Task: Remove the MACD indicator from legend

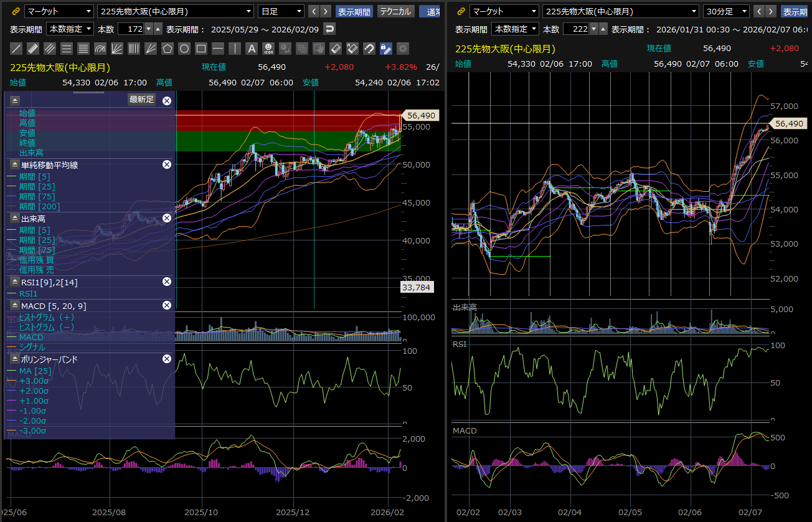Action: pos(166,305)
